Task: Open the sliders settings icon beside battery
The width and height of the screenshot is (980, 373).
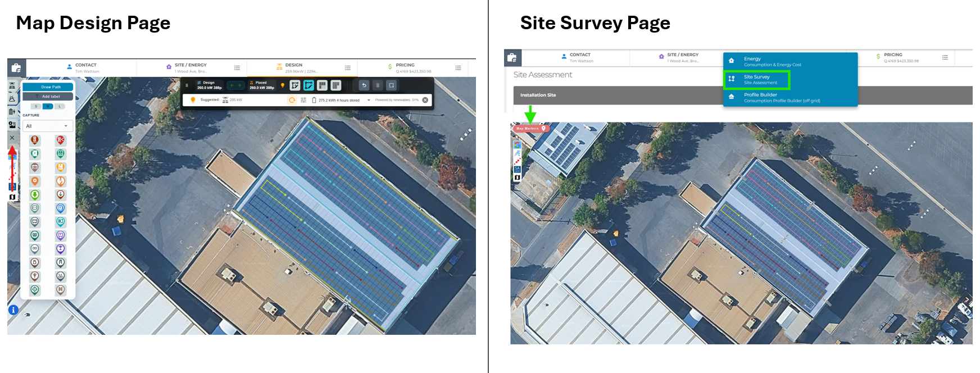Action: click(x=303, y=100)
